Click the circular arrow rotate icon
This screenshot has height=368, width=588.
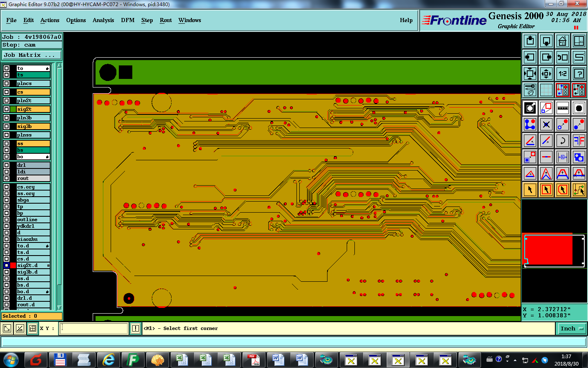563,141
